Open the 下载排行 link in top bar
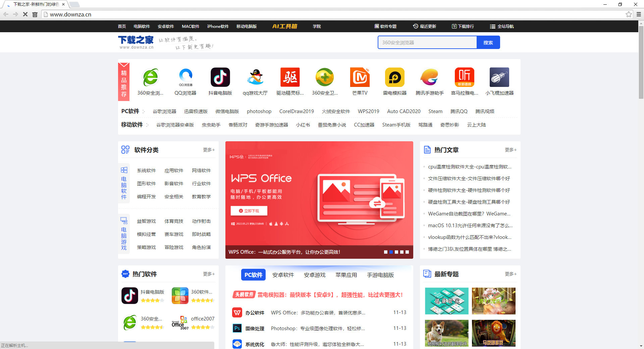The height and width of the screenshot is (349, 644). 463,27
